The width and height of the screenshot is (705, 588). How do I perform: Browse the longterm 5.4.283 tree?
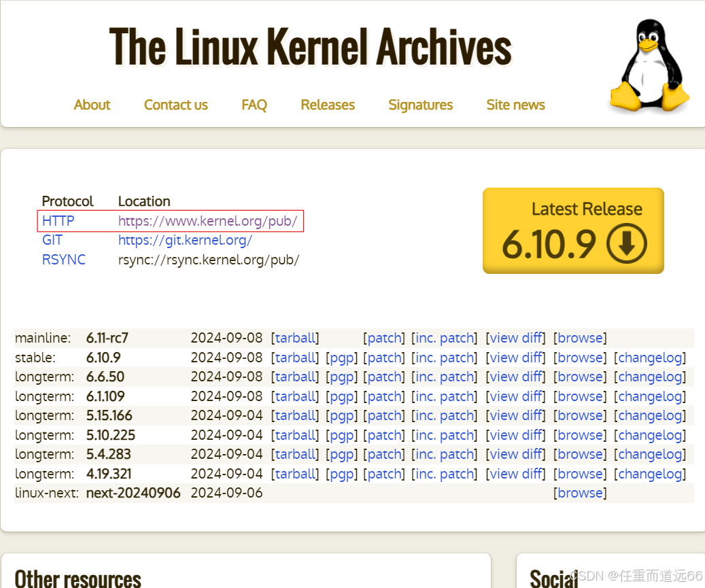click(580, 454)
